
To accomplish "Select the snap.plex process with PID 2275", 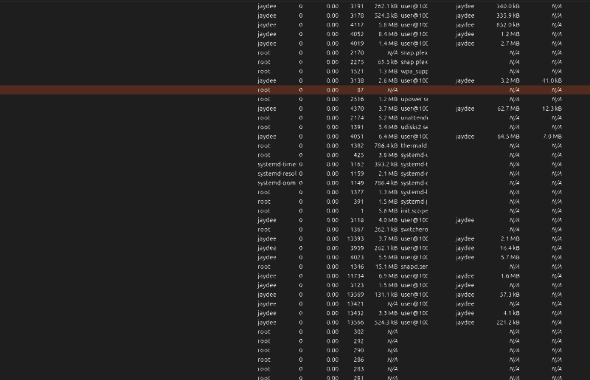I will point(295,62).
